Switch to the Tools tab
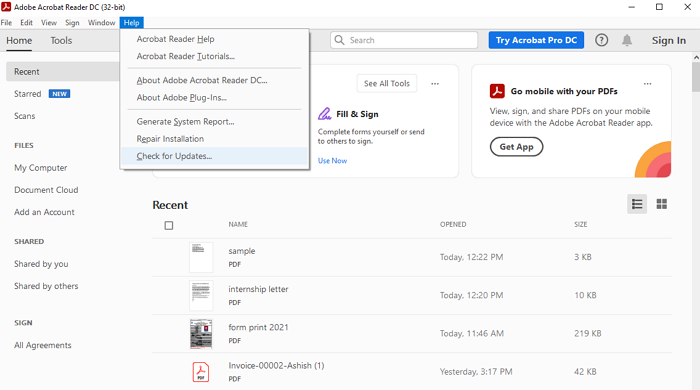Screen dimensions: 700x390 coord(61,41)
